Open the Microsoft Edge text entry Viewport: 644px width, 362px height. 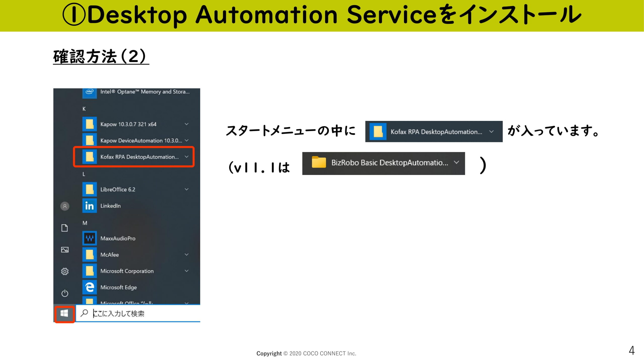pyautogui.click(x=118, y=287)
